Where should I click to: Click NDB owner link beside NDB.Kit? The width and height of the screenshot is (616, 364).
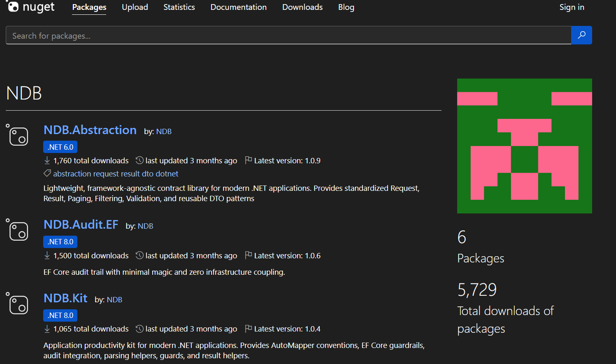click(x=114, y=300)
